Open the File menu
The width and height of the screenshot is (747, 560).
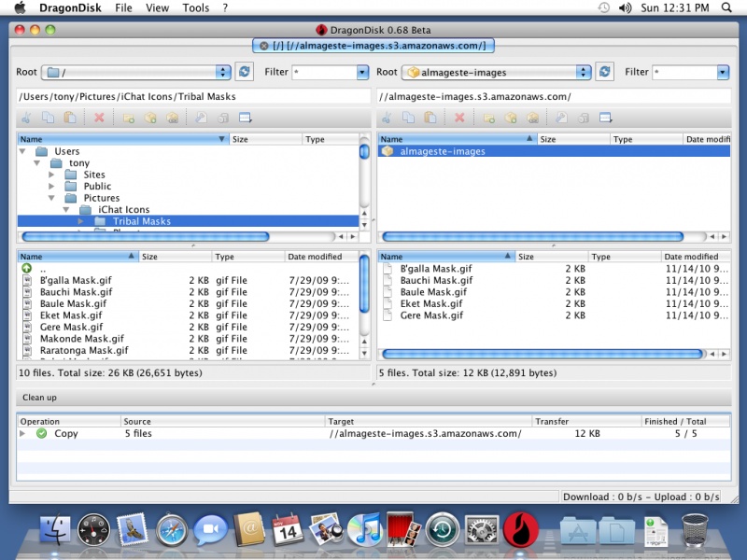123,7
